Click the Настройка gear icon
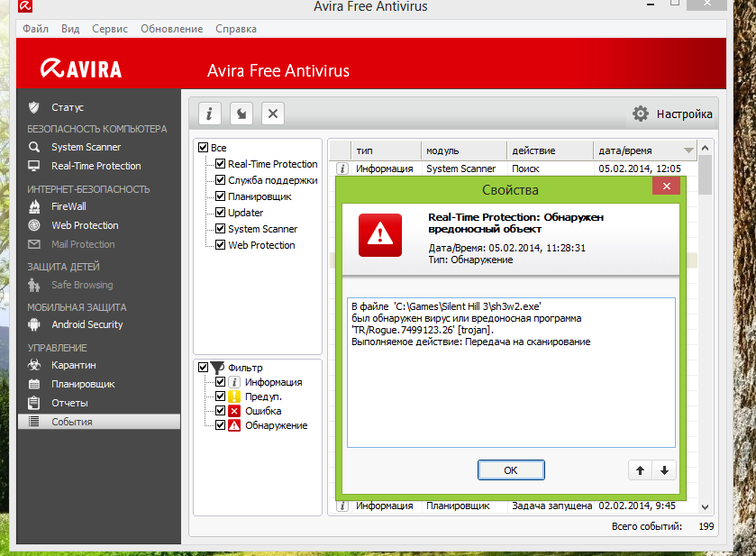The image size is (756, 556). tap(641, 114)
